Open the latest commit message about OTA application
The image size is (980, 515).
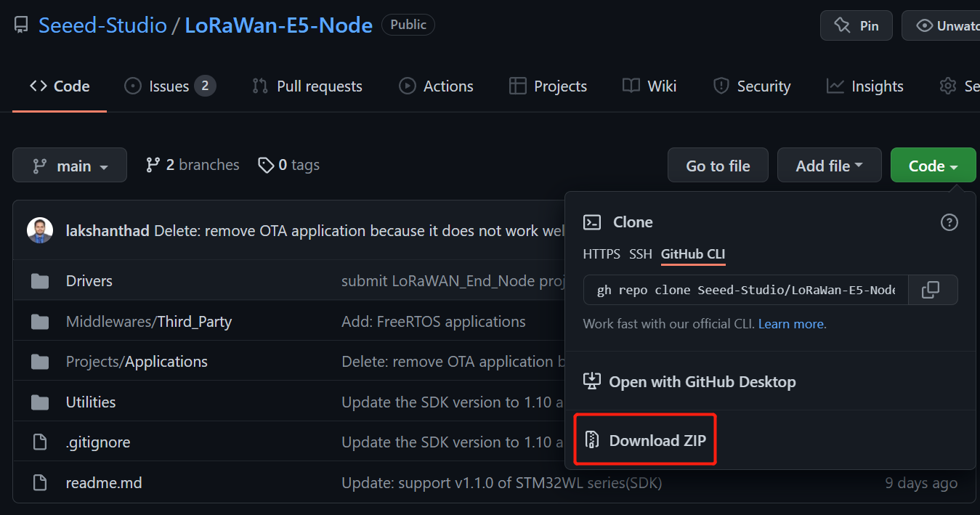click(x=360, y=231)
